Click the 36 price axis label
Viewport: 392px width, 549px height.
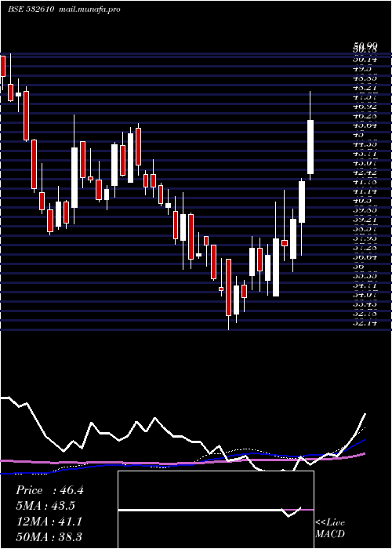(358, 266)
